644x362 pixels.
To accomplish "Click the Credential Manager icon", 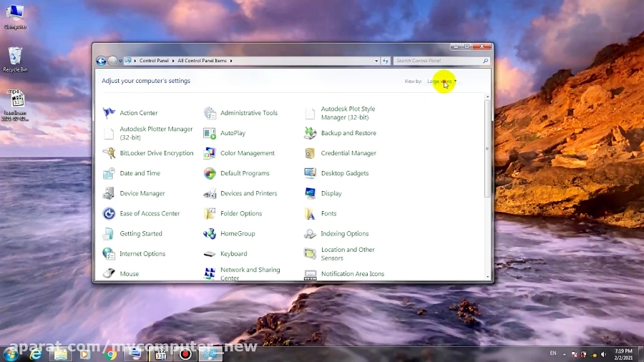I will tap(310, 153).
